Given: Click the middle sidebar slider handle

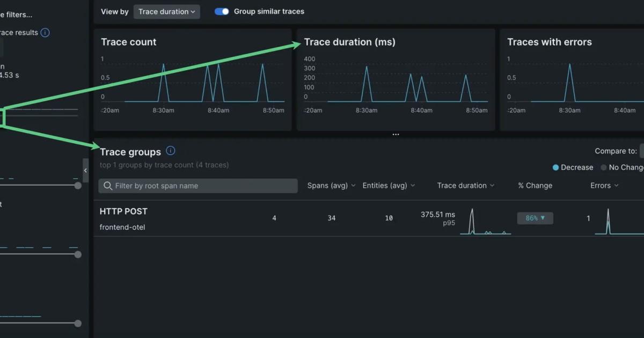Looking at the screenshot, I should [x=78, y=254].
